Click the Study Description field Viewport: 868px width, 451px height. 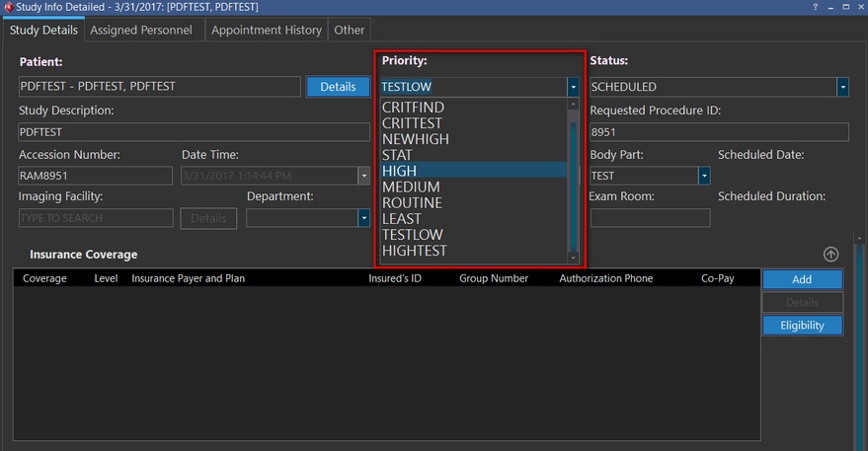point(194,131)
